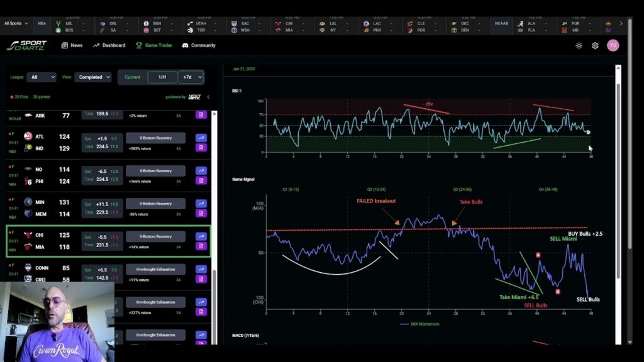This screenshot has width=644, height=362.
Task: Open the settings gear icon
Action: point(596,45)
